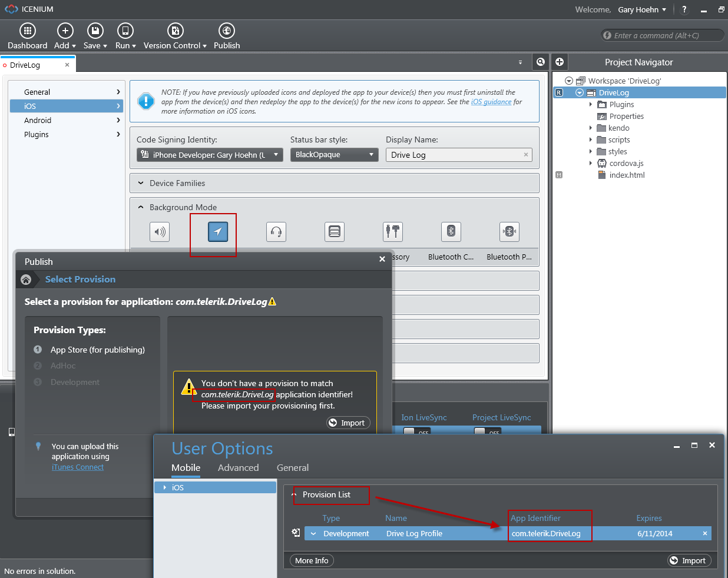Click the R marker beside DriveLog project

[x=559, y=92]
